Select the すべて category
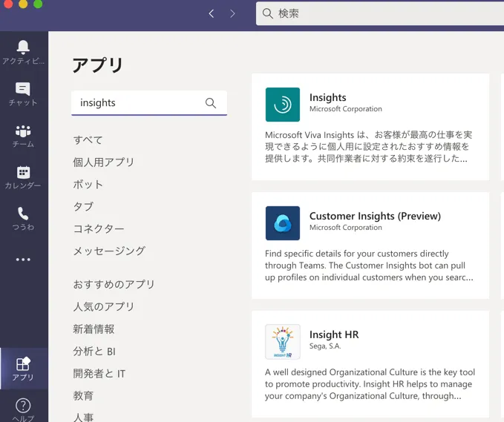 (88, 140)
